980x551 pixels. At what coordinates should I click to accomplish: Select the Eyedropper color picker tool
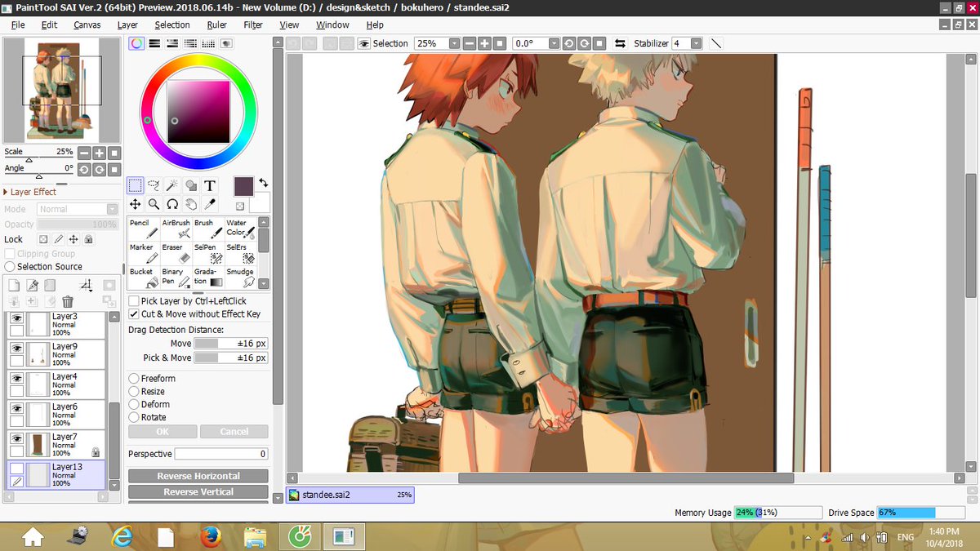click(x=210, y=204)
